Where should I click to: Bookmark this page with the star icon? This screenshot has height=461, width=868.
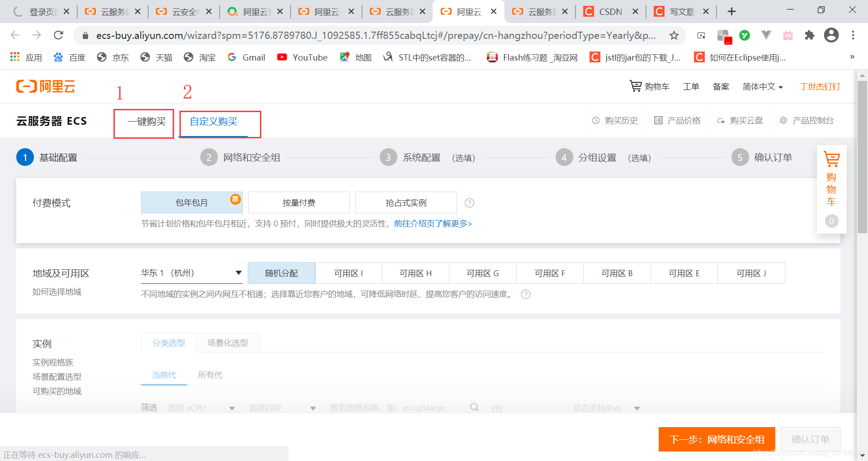(674, 35)
